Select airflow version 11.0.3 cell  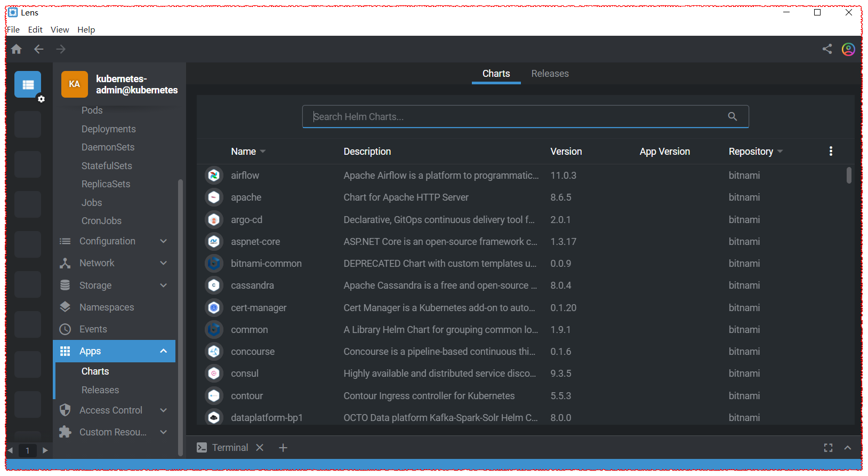click(564, 176)
